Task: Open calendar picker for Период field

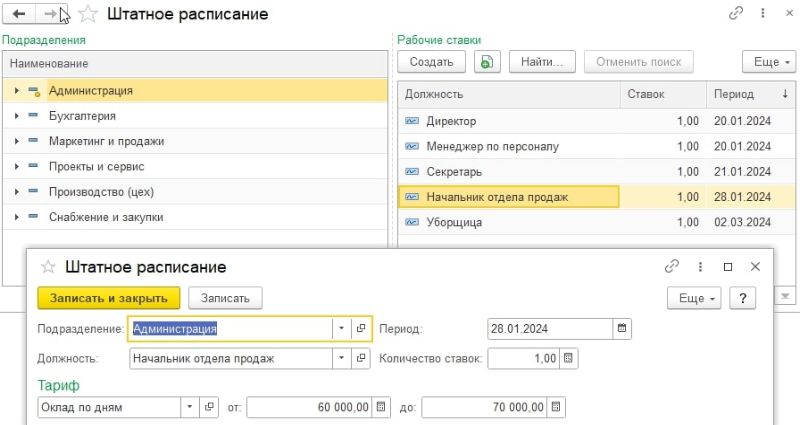Action: pos(622,329)
